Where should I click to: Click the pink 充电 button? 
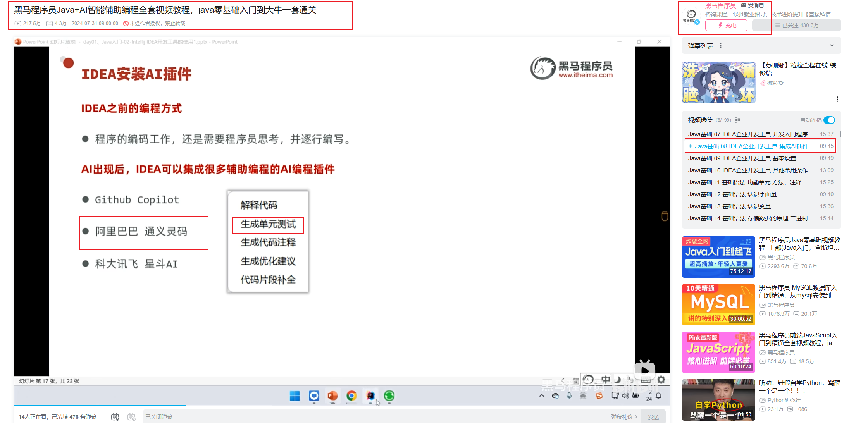tap(726, 25)
